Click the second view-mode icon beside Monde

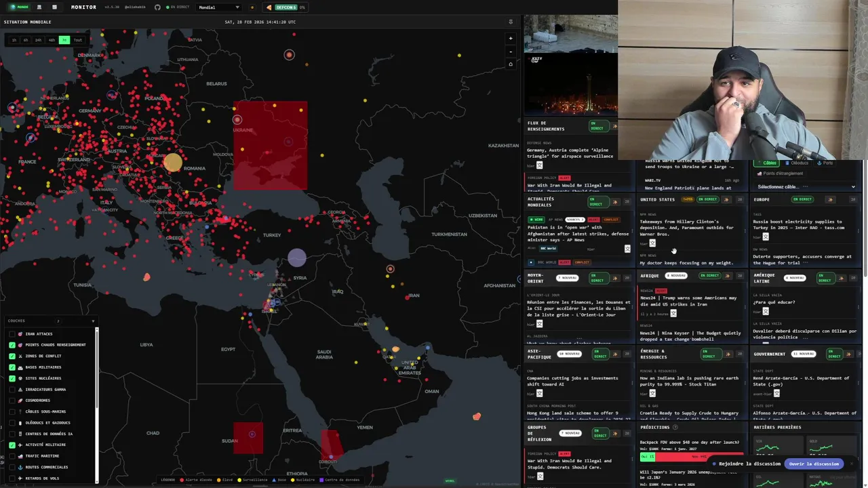point(39,7)
